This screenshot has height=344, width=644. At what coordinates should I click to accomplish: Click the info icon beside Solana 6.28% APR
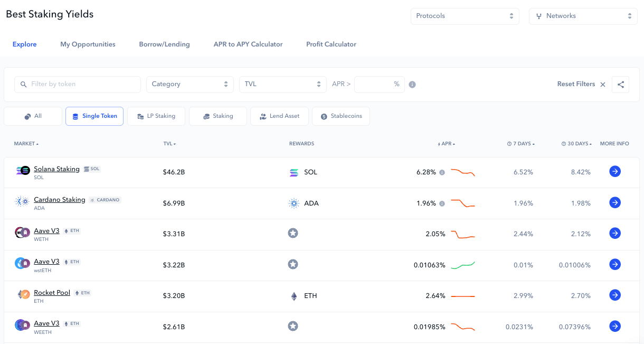point(442,172)
